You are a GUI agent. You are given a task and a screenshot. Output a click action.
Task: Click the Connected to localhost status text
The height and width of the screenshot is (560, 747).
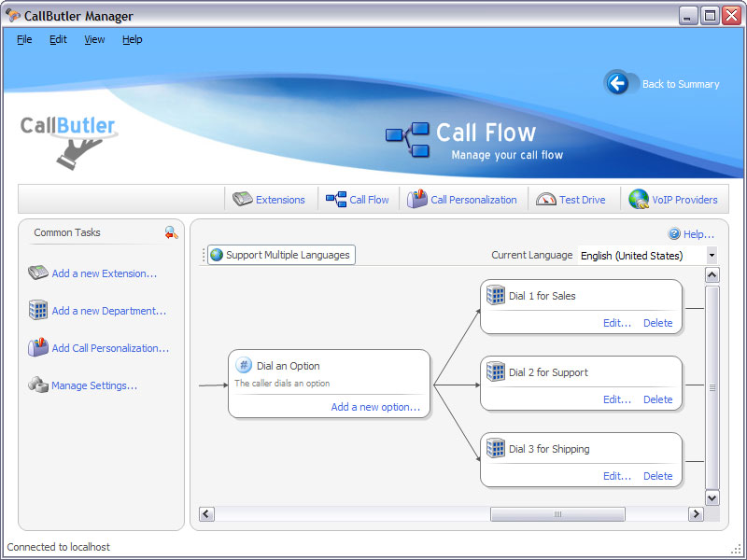coord(58,547)
